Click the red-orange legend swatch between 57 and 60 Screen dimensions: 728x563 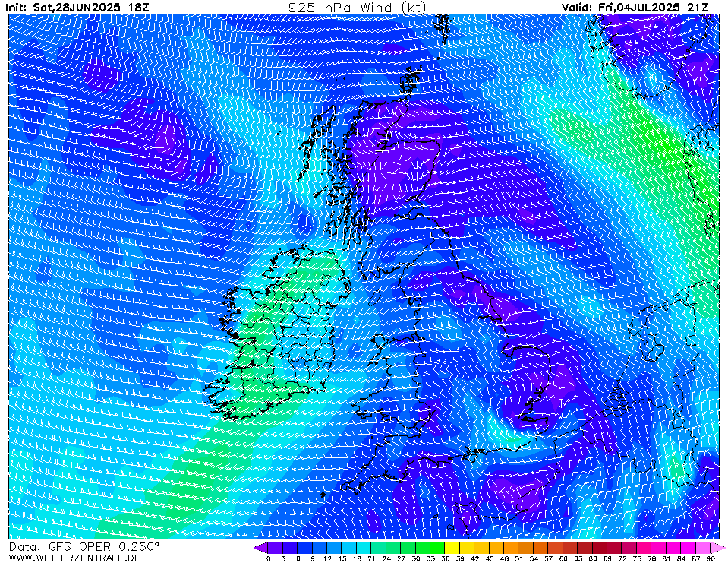point(556,548)
